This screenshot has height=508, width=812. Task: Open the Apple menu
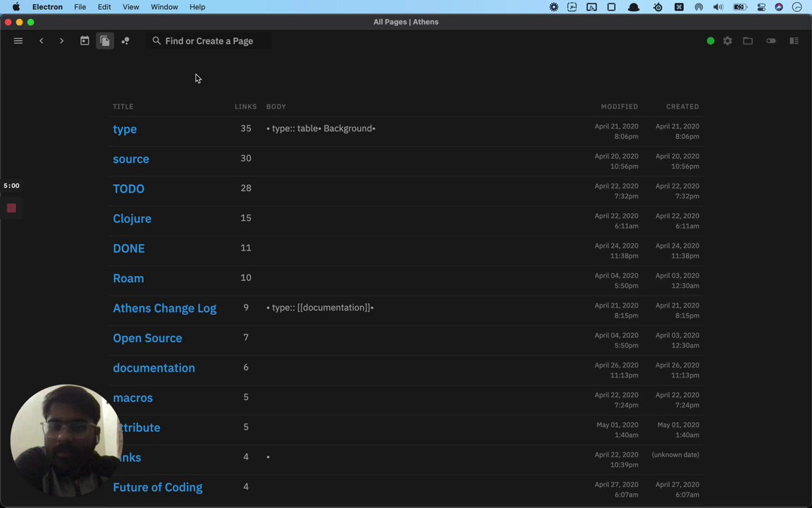click(16, 7)
